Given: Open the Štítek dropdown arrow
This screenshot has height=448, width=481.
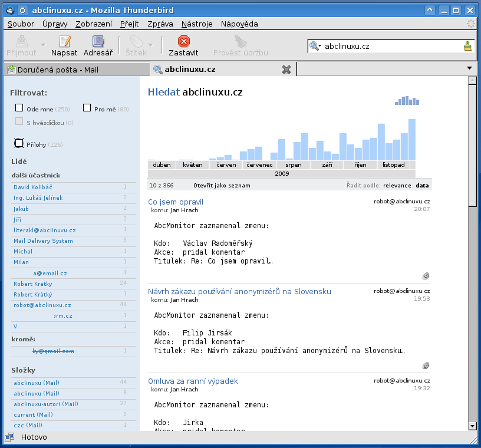Looking at the screenshot, I should pyautogui.click(x=151, y=45).
